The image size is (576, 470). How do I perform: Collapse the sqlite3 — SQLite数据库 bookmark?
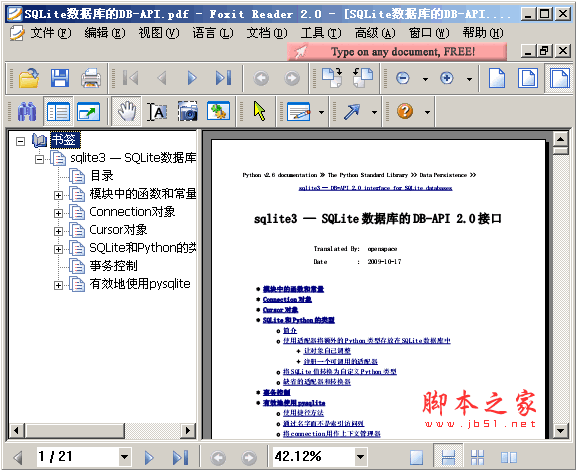click(x=39, y=159)
